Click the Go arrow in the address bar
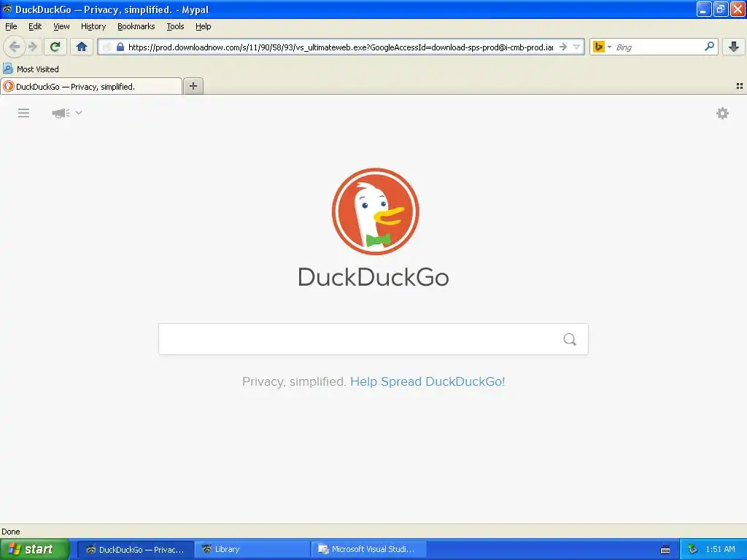 [563, 47]
